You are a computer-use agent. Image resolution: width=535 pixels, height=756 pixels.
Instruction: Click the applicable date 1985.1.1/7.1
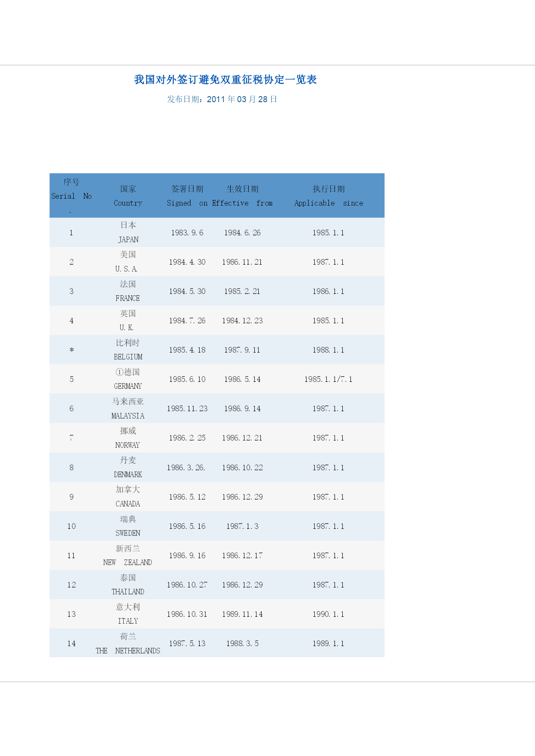click(x=329, y=379)
